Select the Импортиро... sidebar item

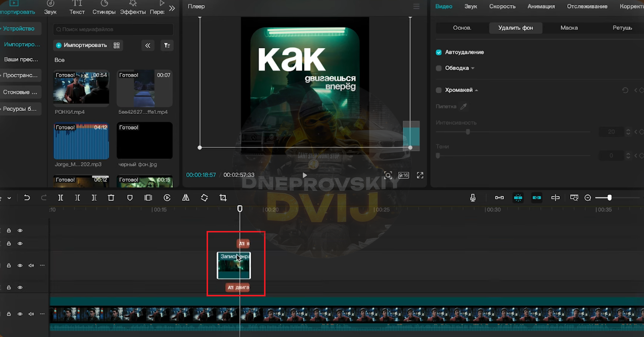pyautogui.click(x=22, y=45)
